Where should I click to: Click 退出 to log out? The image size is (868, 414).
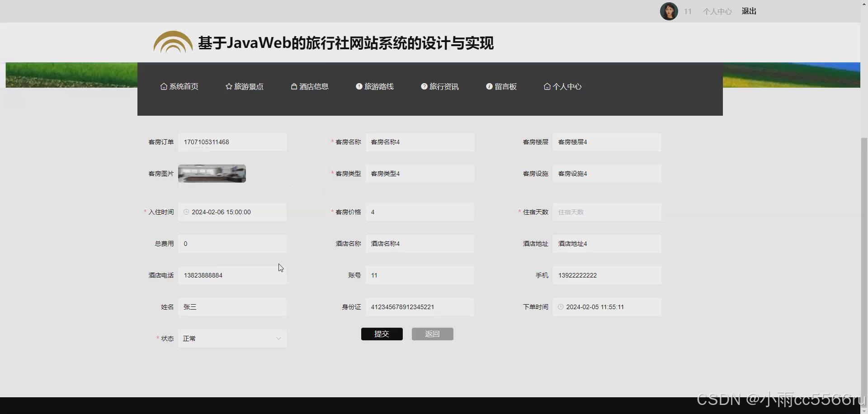(x=748, y=11)
